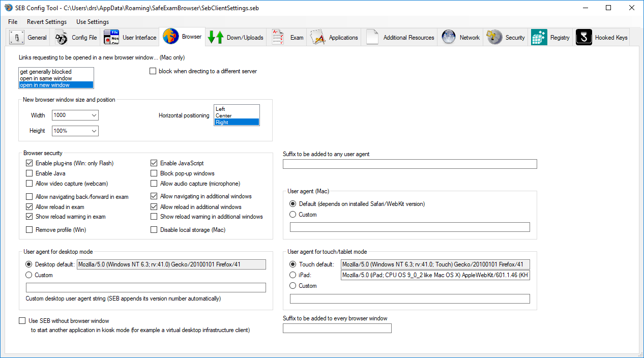644x358 pixels.
Task: Click the Additional Resources page icon
Action: pos(372,38)
